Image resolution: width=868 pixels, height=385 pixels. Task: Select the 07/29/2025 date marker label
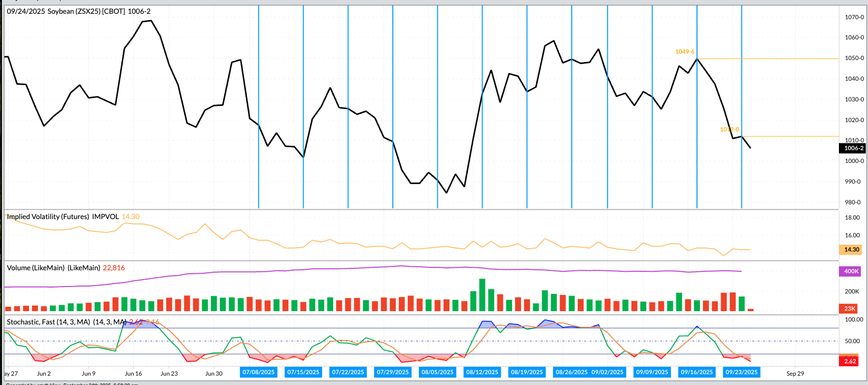[x=392, y=372]
